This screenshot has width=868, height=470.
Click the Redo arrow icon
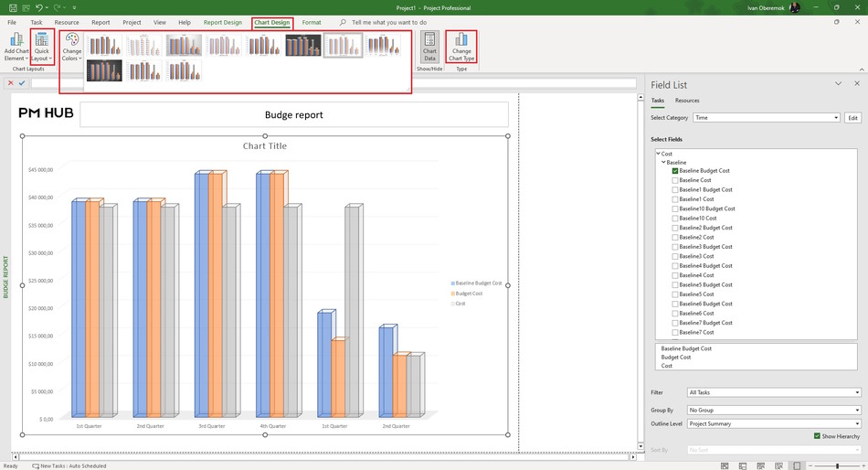[57, 7]
